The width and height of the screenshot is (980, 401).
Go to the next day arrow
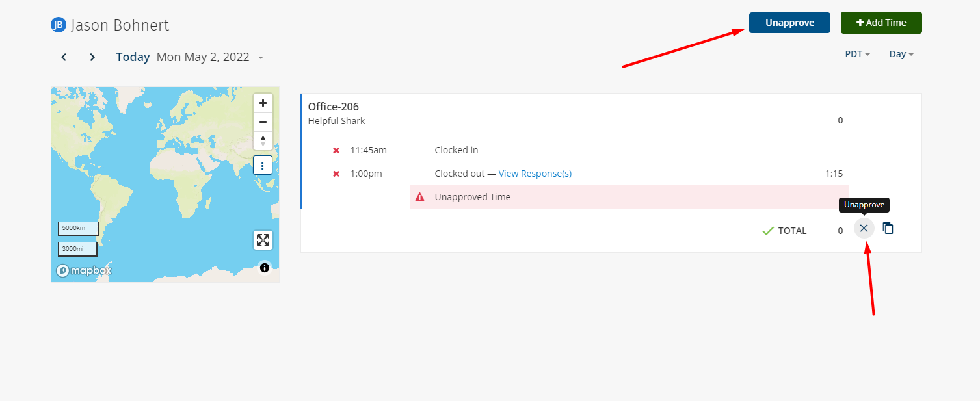pyautogui.click(x=92, y=57)
